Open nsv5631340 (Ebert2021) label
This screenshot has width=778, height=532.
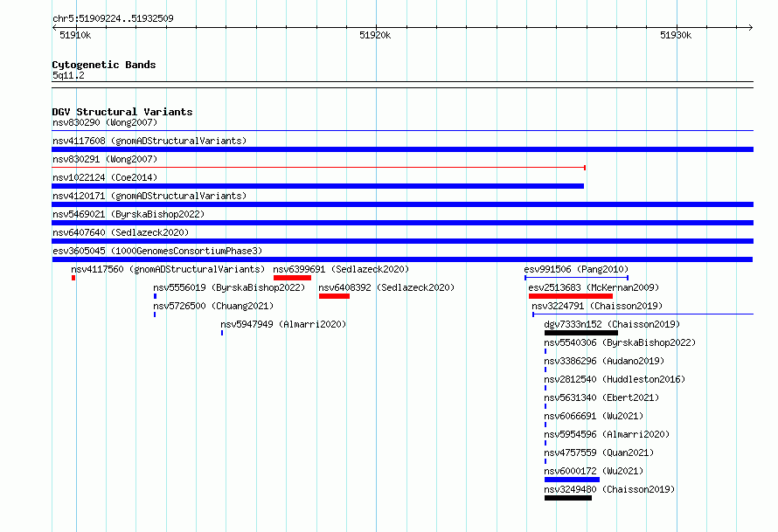coord(601,397)
